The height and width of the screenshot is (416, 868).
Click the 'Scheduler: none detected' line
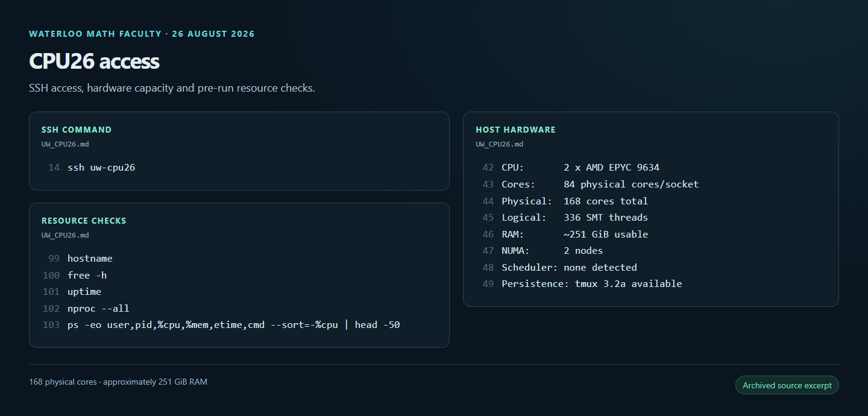click(569, 267)
